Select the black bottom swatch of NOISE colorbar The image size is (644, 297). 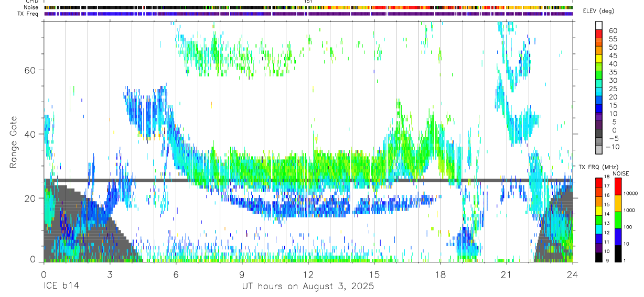(618, 254)
